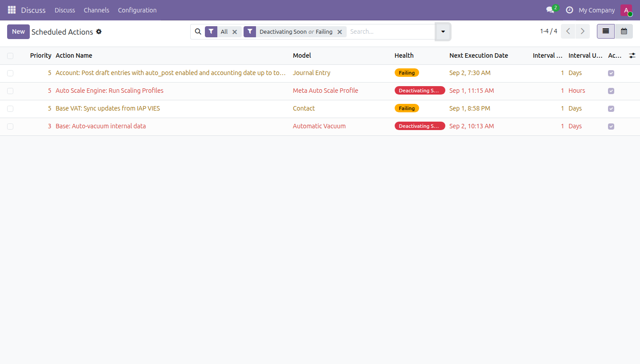Screen dimensions: 640x364
Task: Sort by the Priority column header
Action: tap(41, 55)
